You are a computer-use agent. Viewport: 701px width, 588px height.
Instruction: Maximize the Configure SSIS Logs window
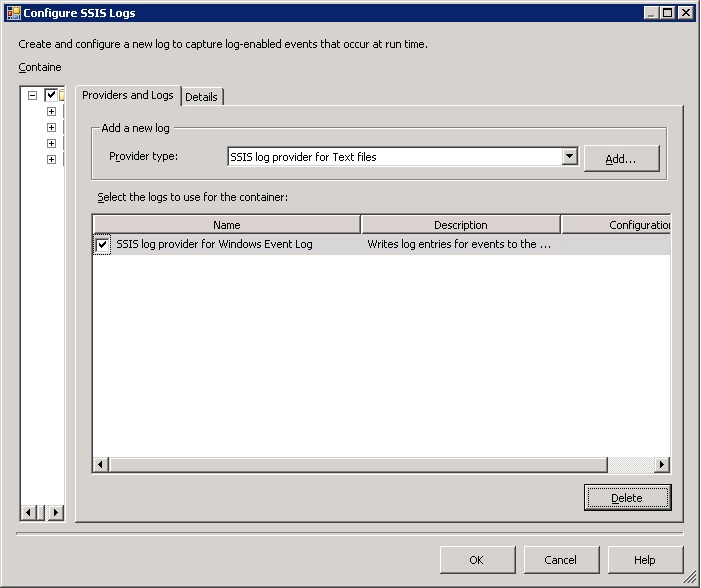(x=667, y=13)
